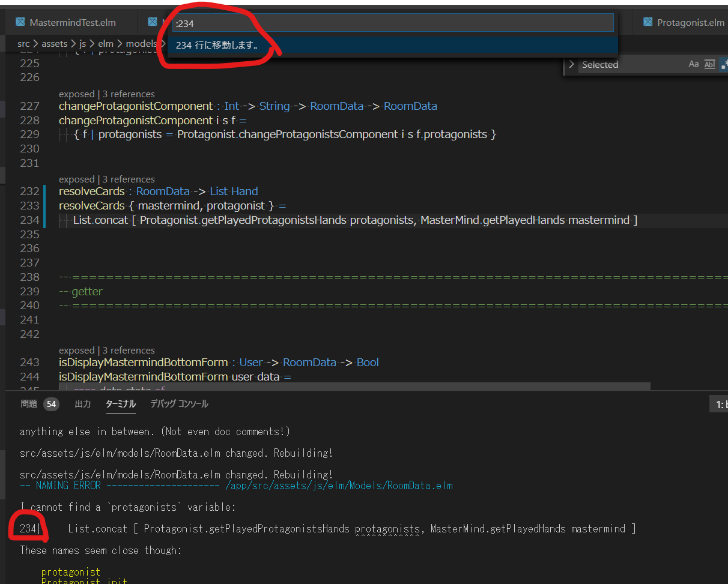
Task: Click 'isDisplayMastermindBottomForm user data' on line 244
Action: tap(169, 377)
